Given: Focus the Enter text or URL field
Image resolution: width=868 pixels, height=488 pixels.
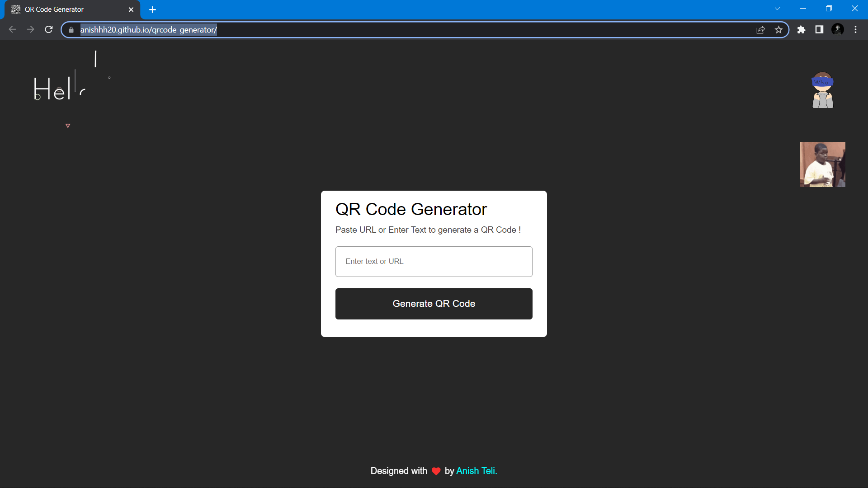Looking at the screenshot, I should [434, 262].
